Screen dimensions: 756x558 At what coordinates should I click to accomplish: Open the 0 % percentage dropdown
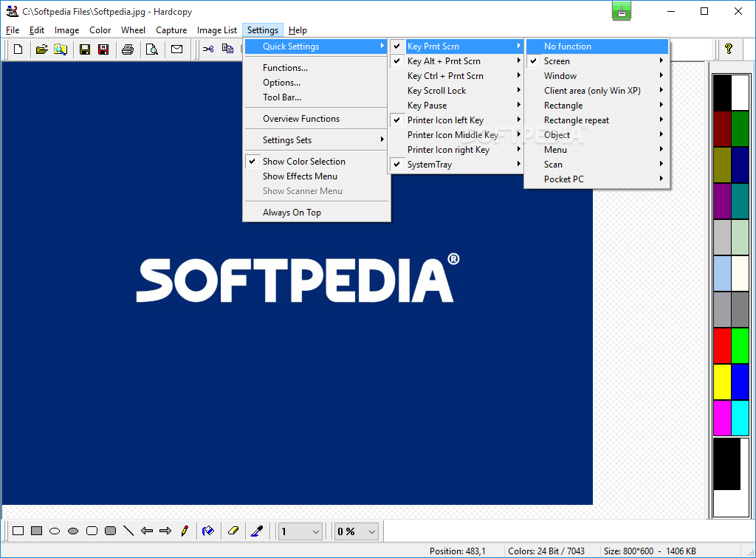357,531
